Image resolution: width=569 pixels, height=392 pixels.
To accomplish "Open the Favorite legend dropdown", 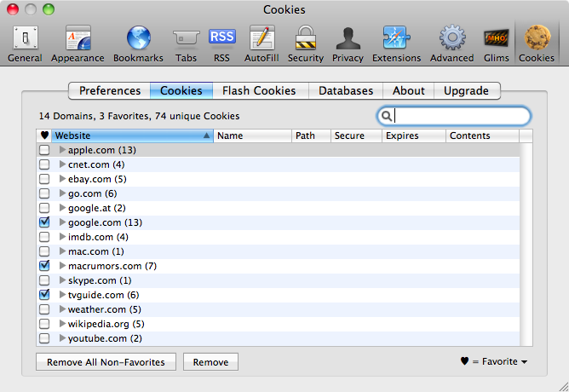I will (x=494, y=361).
